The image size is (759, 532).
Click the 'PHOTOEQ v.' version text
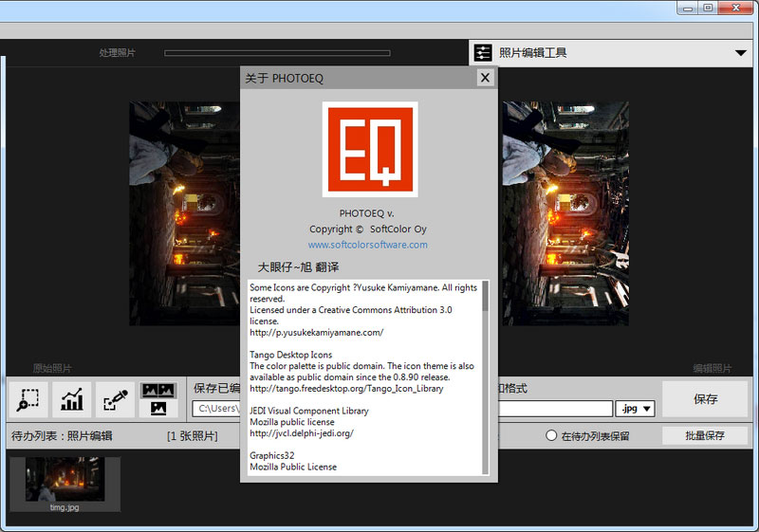pyautogui.click(x=367, y=213)
